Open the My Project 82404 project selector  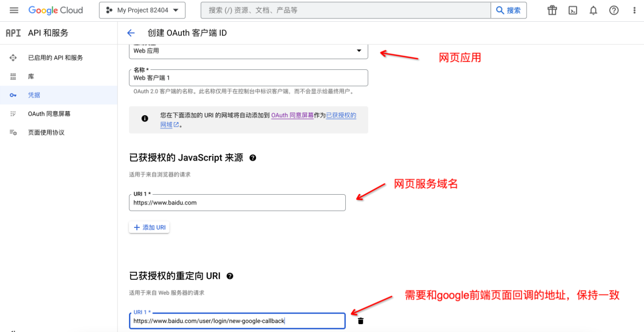(142, 10)
